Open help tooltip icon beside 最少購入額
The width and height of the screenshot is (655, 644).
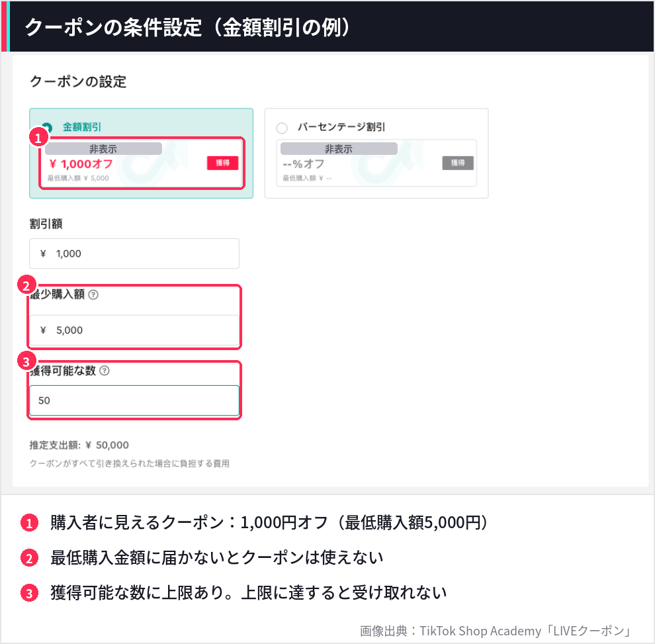93,295
